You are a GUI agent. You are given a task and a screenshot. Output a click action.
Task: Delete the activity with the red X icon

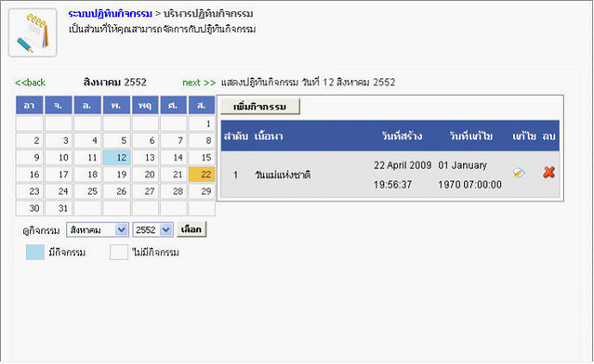(549, 173)
